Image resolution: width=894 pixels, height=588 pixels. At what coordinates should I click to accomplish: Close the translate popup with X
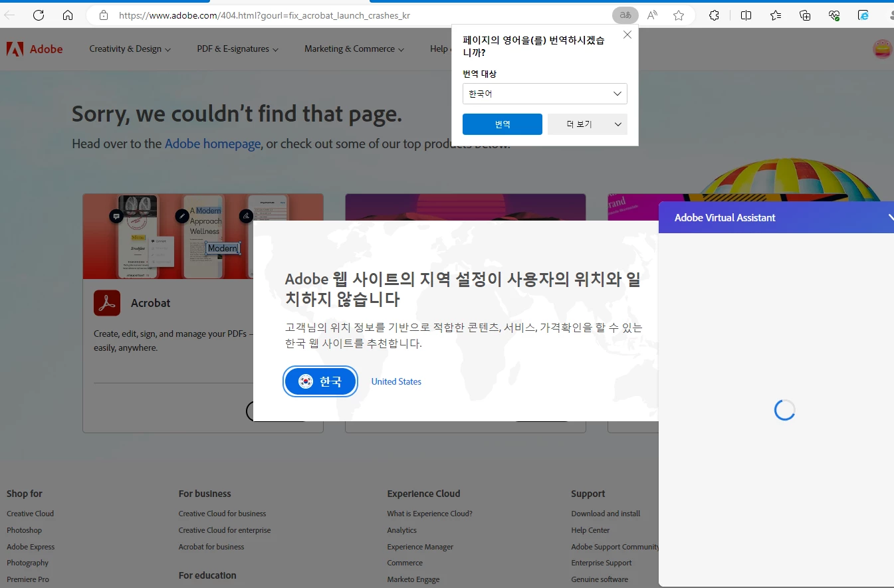pos(627,35)
